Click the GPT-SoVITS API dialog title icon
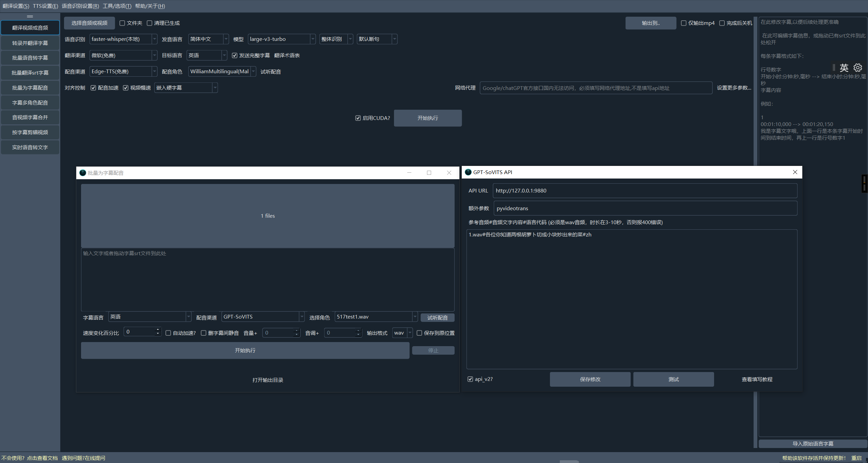The image size is (868, 463). pos(468,172)
